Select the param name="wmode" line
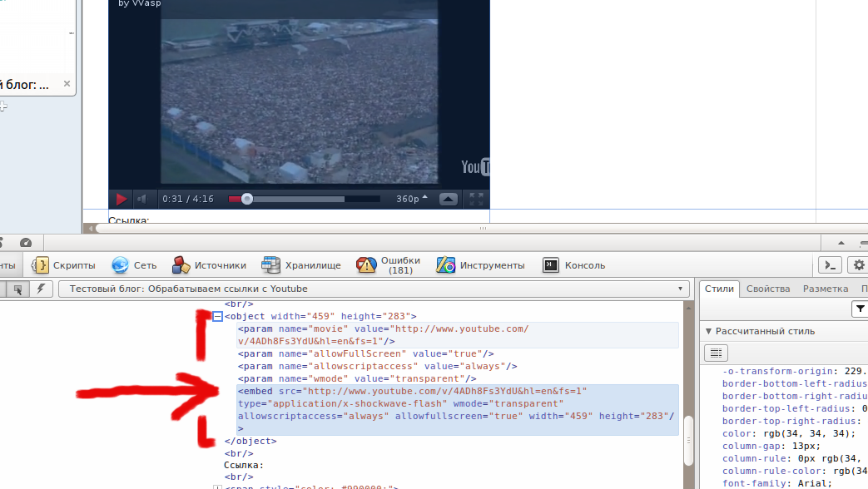 point(357,379)
